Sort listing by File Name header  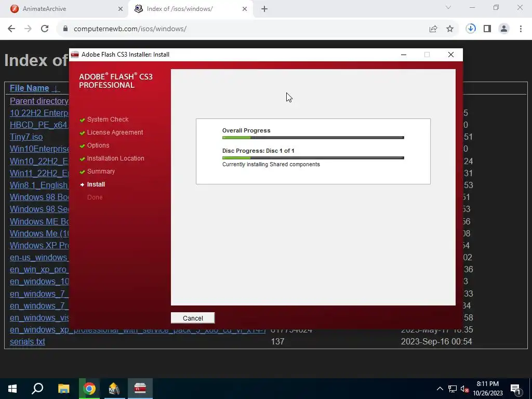[x=30, y=88]
